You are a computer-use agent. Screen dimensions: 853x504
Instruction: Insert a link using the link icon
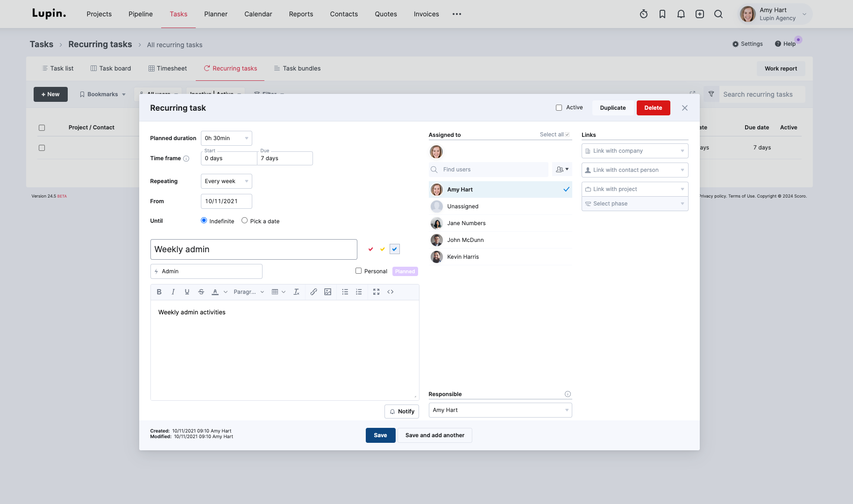coord(313,292)
